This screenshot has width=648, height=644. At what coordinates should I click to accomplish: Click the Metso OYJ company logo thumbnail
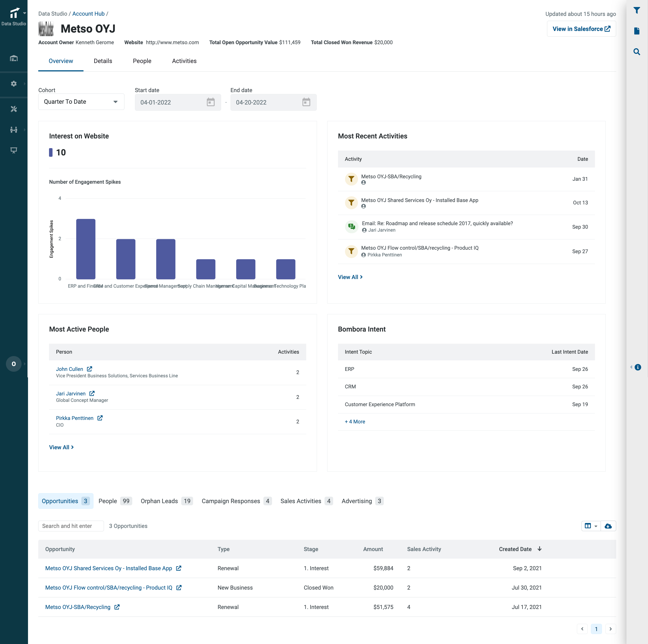coord(46,29)
